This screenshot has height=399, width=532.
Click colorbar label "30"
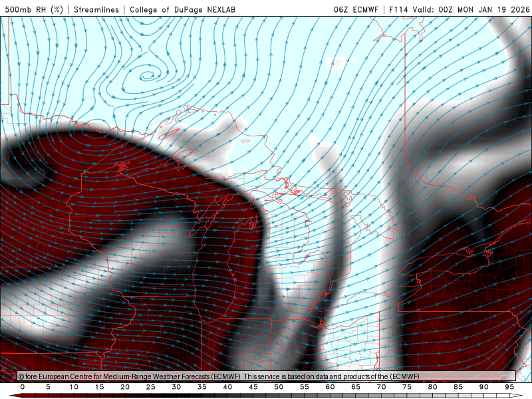[x=176, y=387]
